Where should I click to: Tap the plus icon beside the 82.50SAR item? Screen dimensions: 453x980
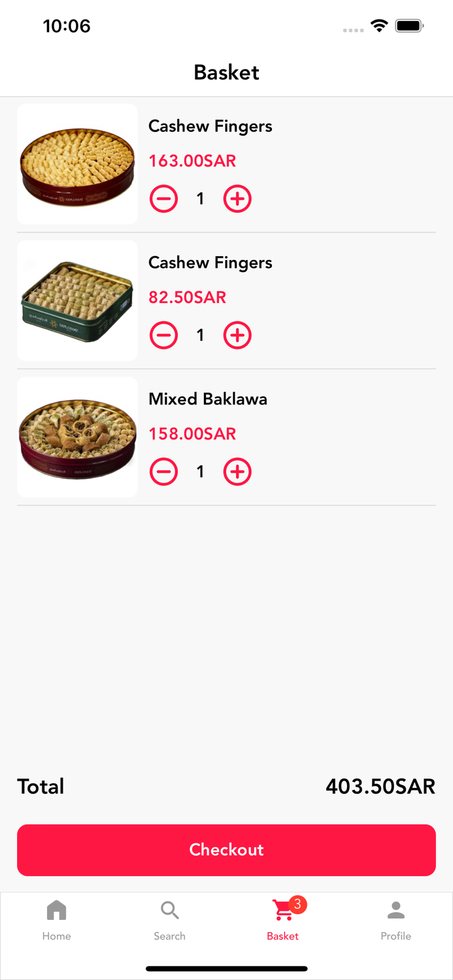pos(237,335)
